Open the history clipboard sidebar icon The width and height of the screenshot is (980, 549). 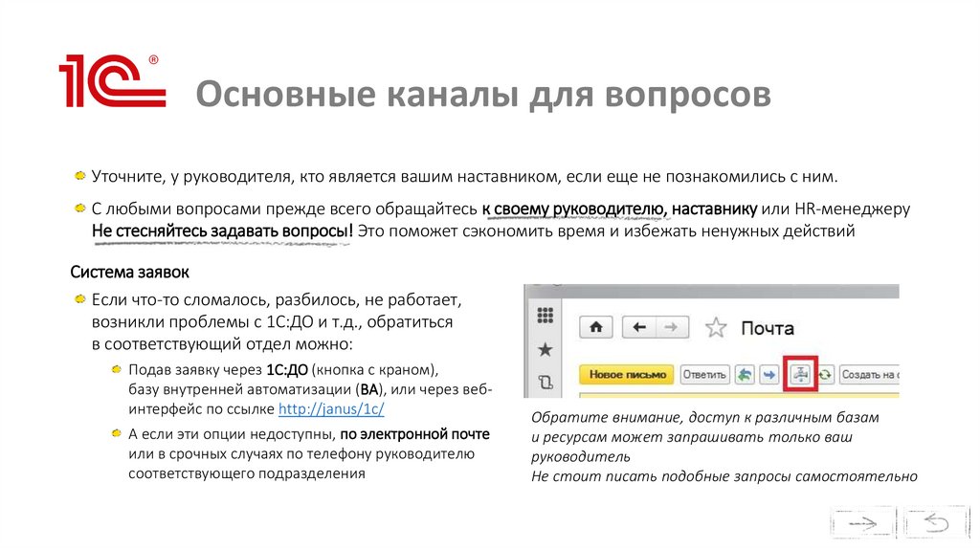click(545, 382)
